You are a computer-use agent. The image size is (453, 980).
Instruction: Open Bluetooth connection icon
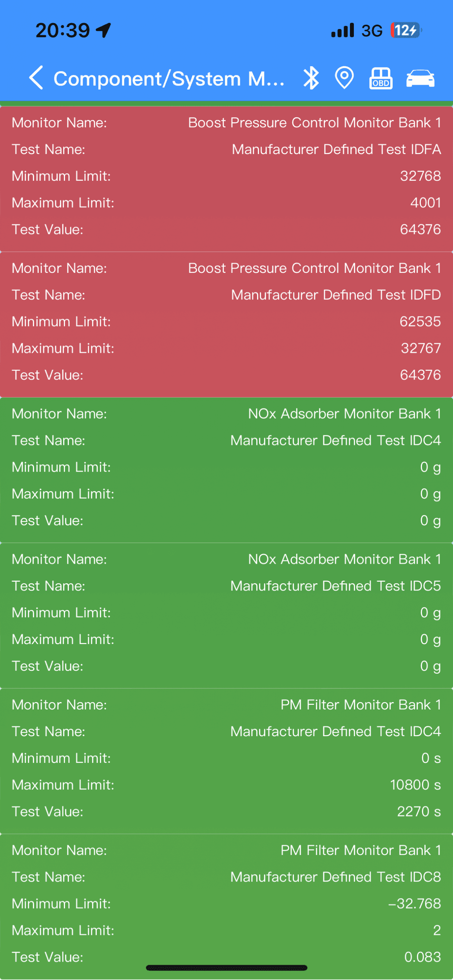(311, 78)
